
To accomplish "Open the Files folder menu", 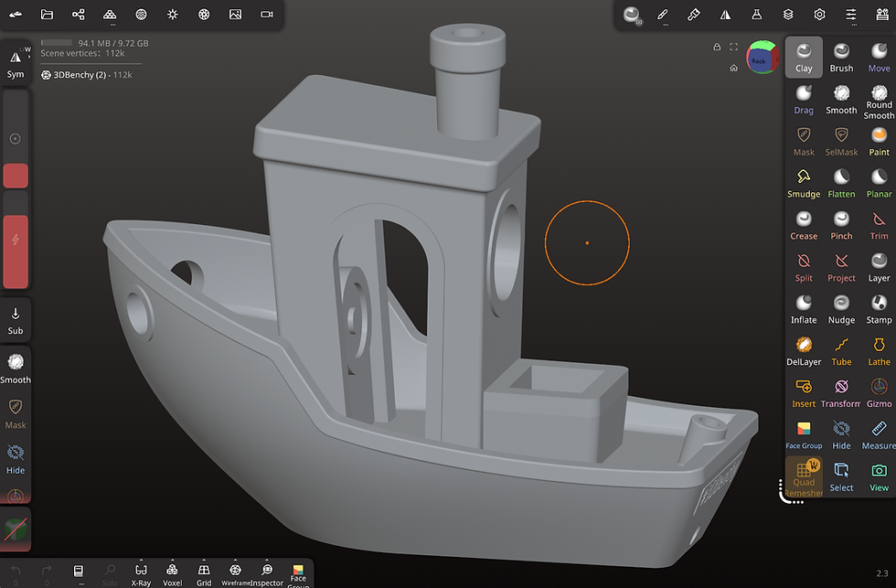I will [47, 15].
